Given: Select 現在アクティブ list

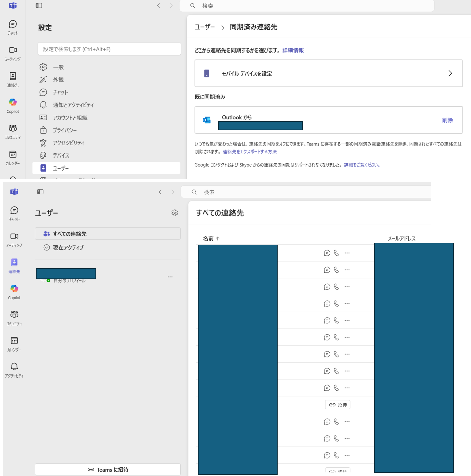Looking at the screenshot, I should coord(108,247).
